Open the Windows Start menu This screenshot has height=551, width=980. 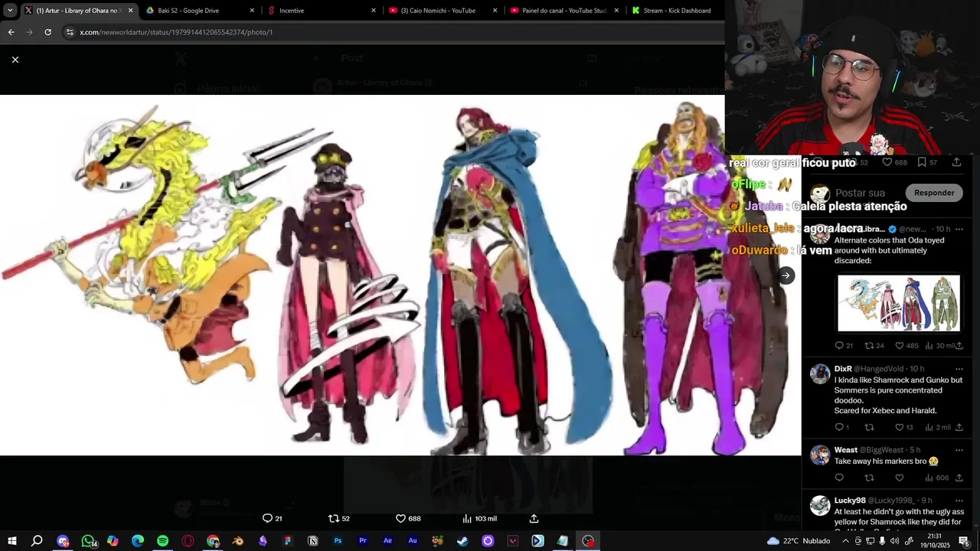click(x=12, y=541)
